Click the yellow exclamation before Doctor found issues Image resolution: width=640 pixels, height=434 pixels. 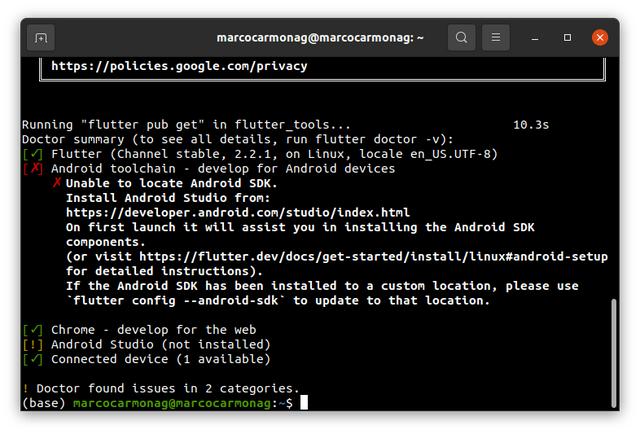tap(25, 388)
